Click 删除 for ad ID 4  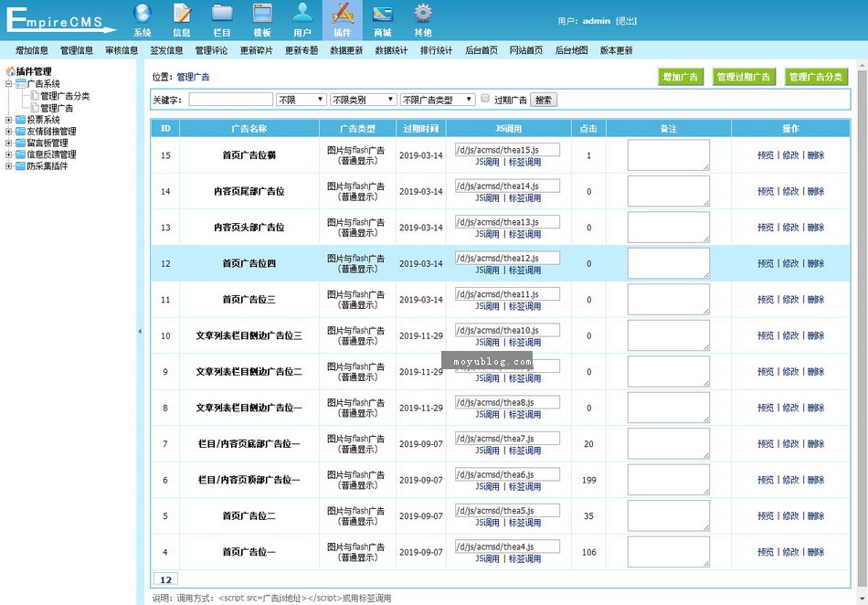815,552
